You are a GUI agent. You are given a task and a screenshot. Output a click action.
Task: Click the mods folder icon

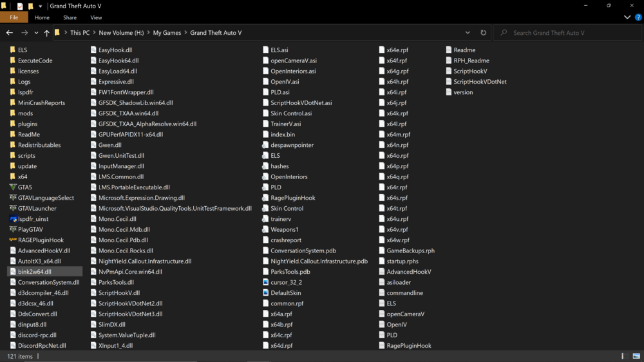tap(13, 113)
